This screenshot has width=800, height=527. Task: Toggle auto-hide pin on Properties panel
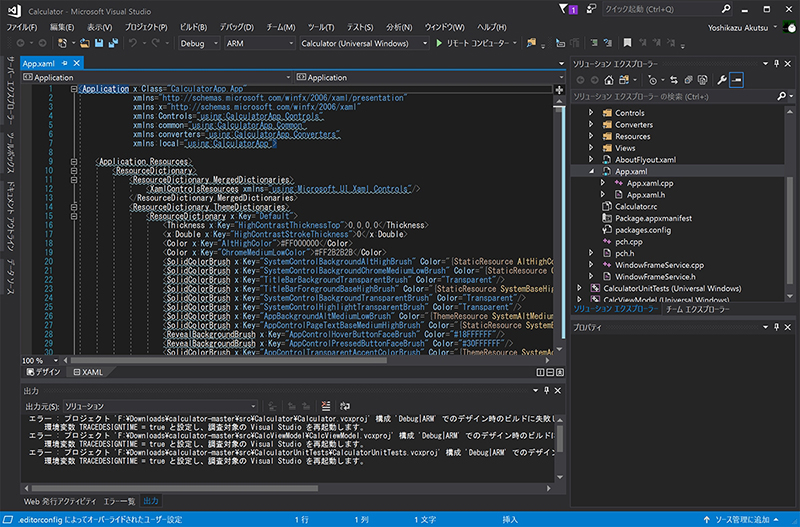point(777,327)
